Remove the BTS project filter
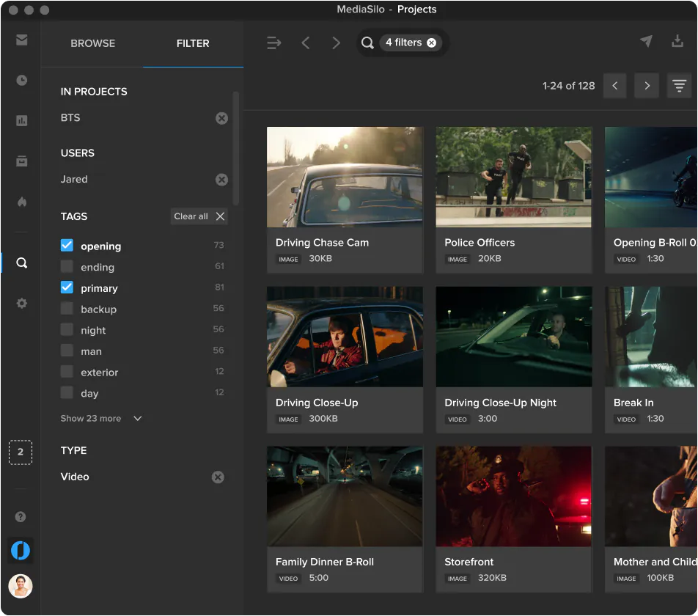 [221, 118]
